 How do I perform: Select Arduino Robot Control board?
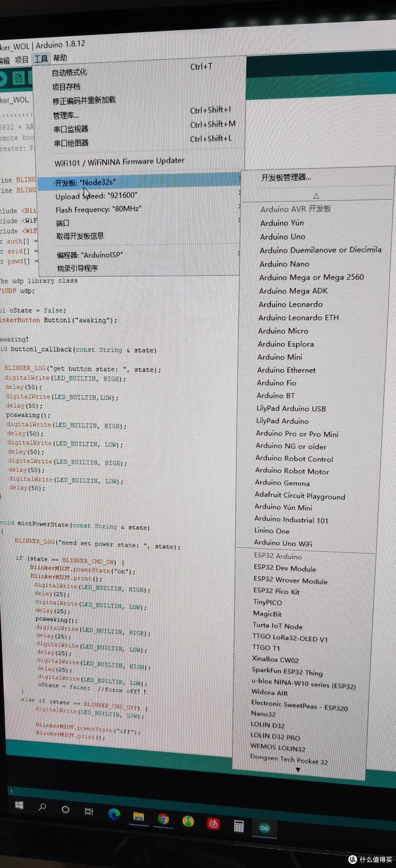pos(294,459)
